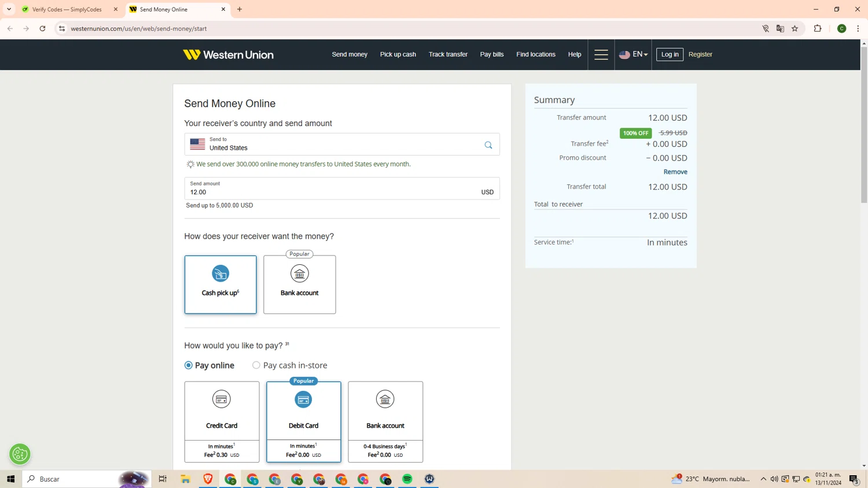Open the Pay bills menu item
868x488 pixels.
click(492, 54)
